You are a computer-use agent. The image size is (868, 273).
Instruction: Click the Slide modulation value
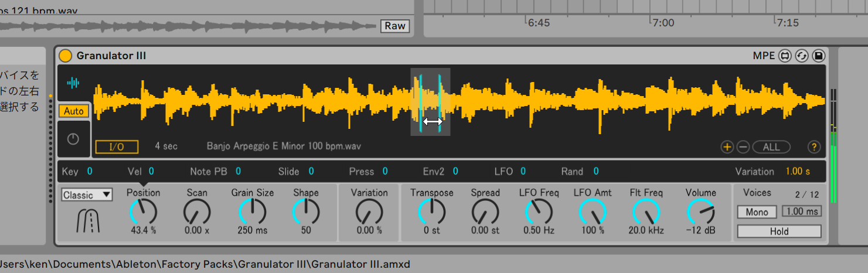[x=311, y=171]
